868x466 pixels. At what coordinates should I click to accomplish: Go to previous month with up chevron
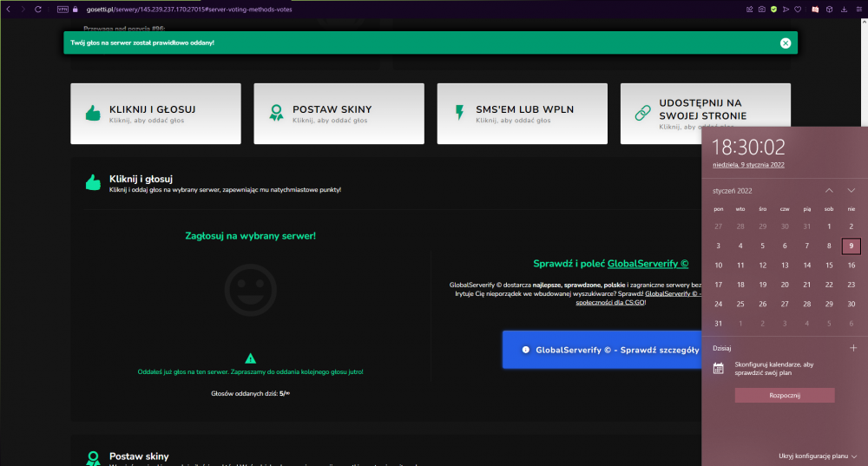829,190
